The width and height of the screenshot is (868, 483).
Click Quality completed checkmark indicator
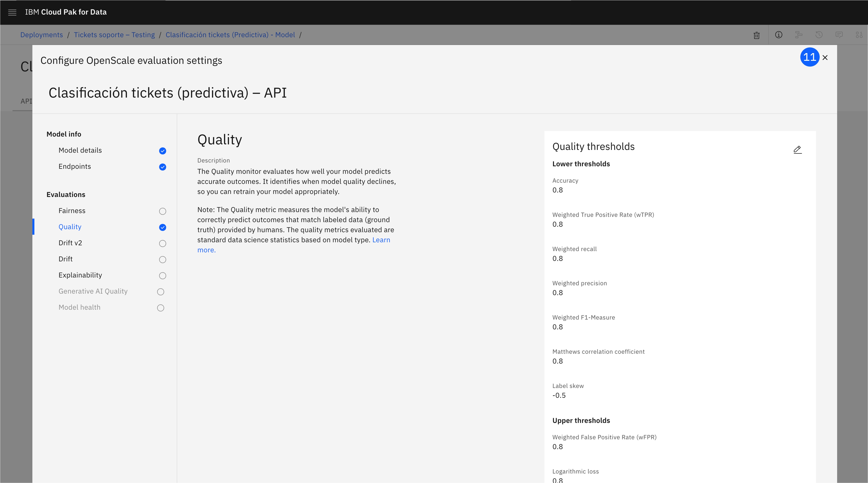162,227
